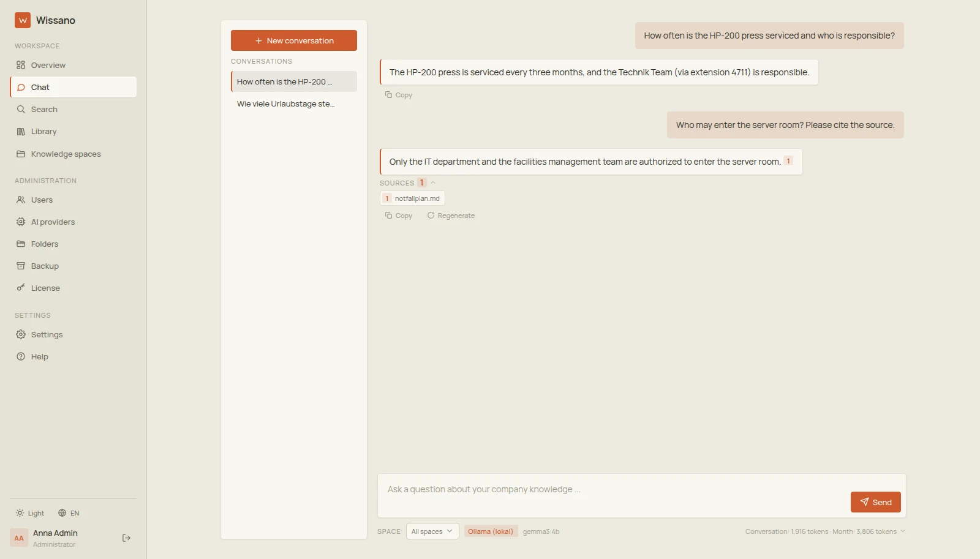Click the AA user avatar
Screen dimensions: 980x559
tap(19, 538)
